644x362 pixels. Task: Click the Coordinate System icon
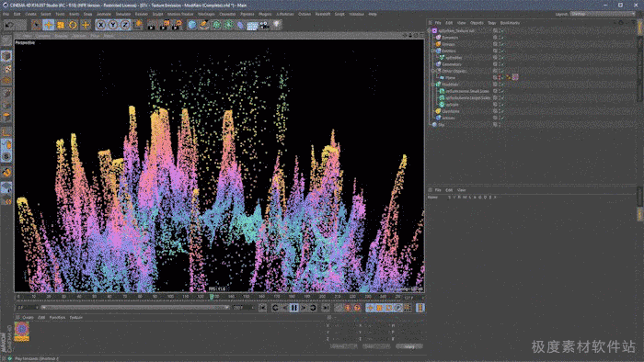point(138,25)
